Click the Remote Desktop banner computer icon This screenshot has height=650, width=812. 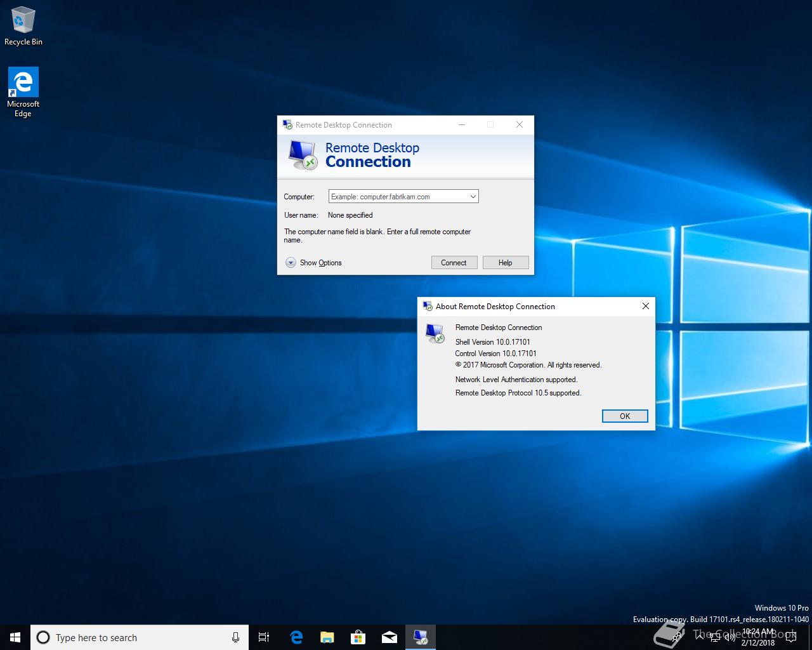coord(303,156)
